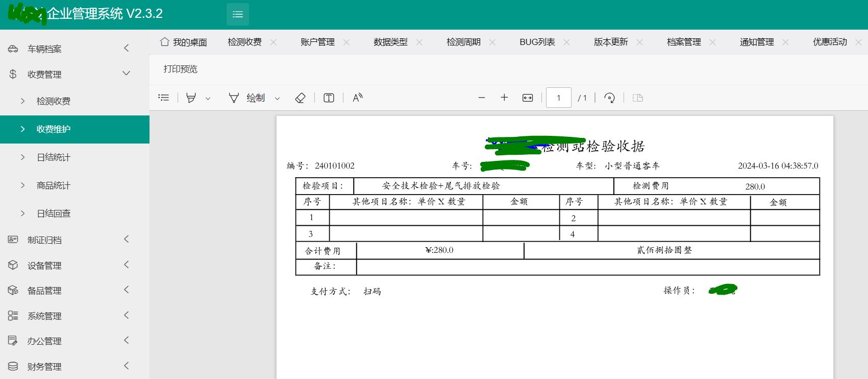Click the page number input field
Screen dimensions: 868x379
pyautogui.click(x=559, y=98)
